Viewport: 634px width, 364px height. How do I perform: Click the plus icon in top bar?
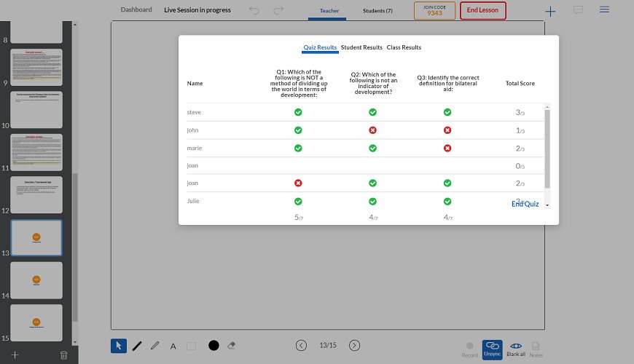[550, 12]
